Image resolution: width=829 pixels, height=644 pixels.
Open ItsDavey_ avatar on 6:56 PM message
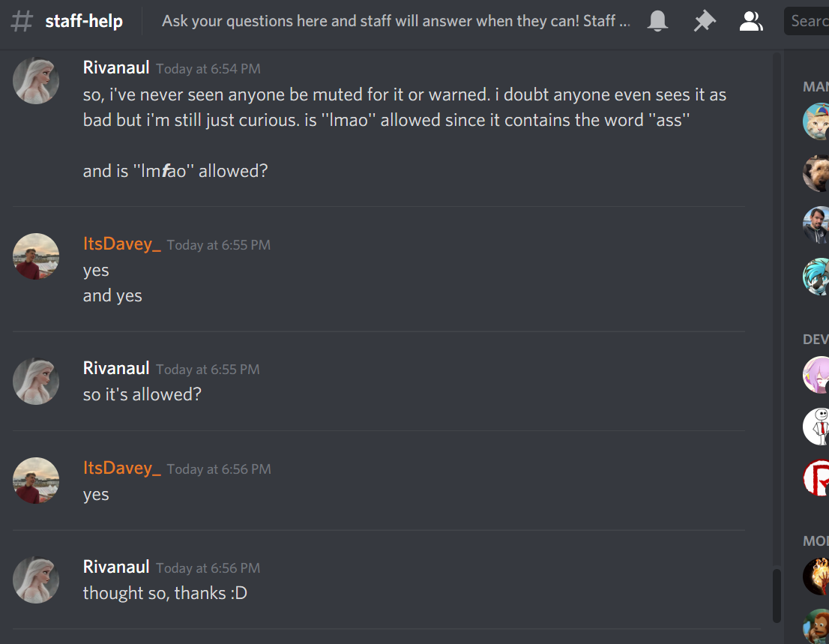[x=36, y=481]
